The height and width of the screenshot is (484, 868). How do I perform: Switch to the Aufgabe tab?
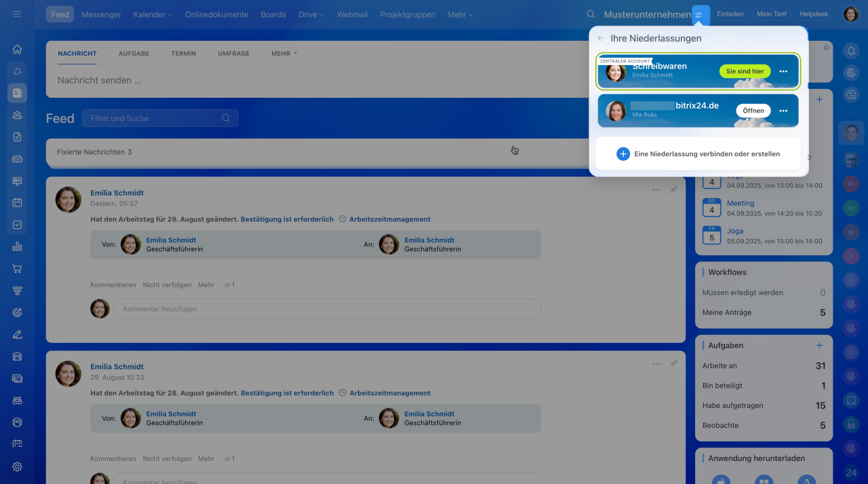(134, 54)
